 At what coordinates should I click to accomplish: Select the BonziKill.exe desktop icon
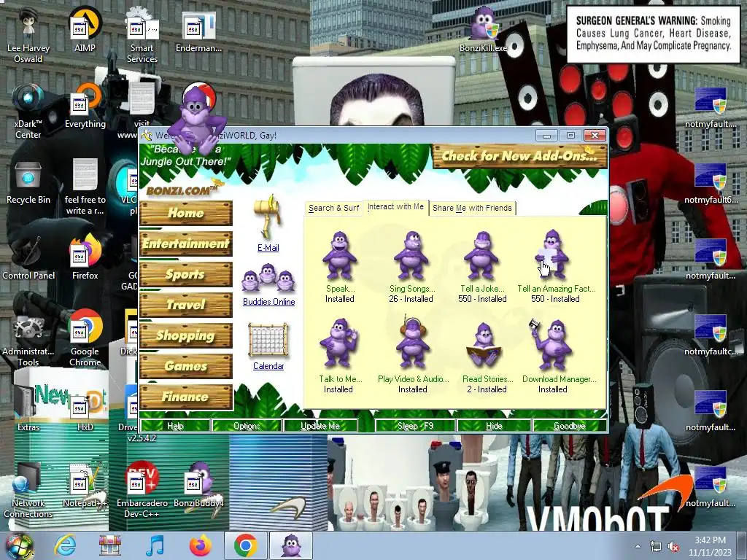pos(483,29)
